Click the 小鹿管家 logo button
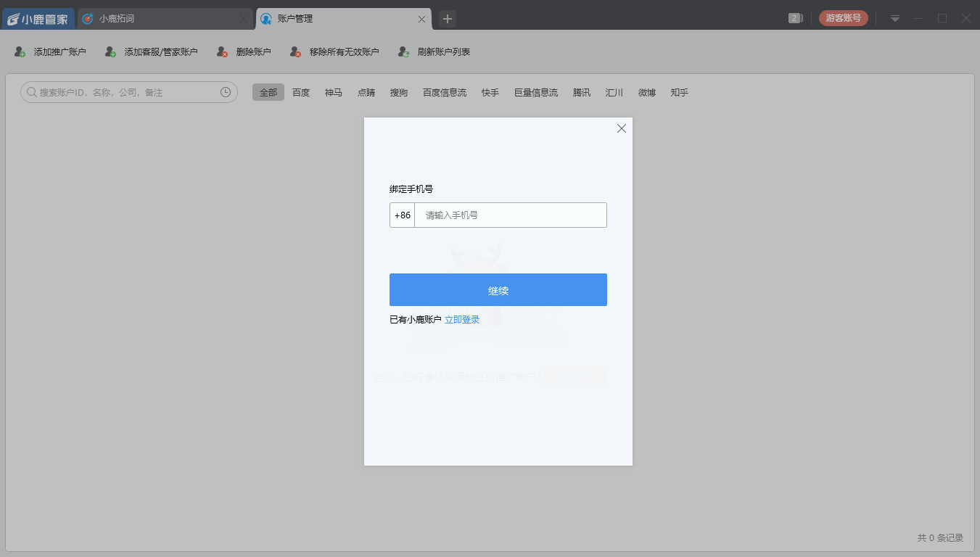The height and width of the screenshot is (557, 980). (x=38, y=19)
